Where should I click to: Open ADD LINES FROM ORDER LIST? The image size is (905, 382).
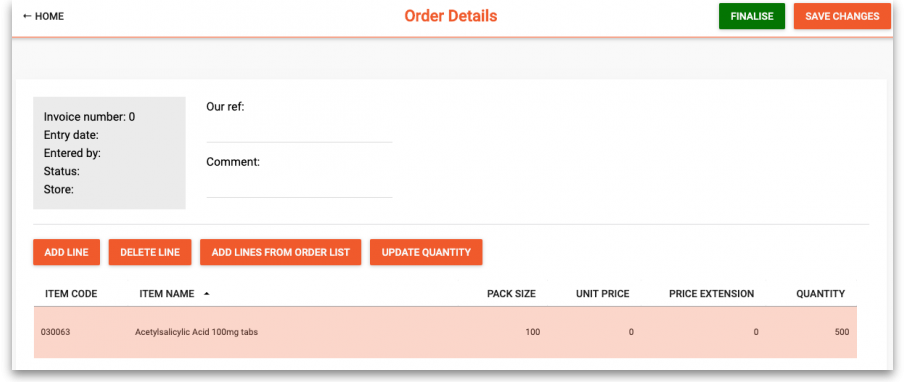pyautogui.click(x=281, y=252)
